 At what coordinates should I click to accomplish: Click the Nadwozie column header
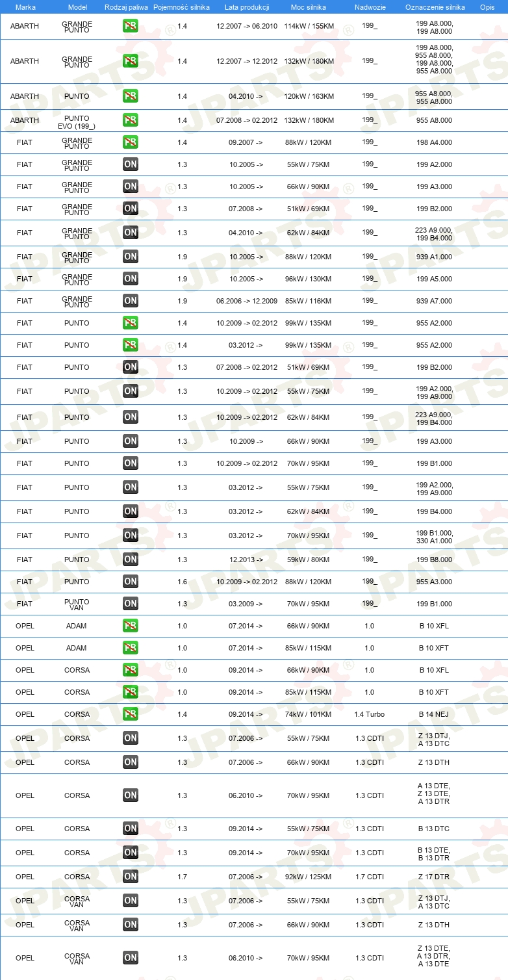coord(370,7)
